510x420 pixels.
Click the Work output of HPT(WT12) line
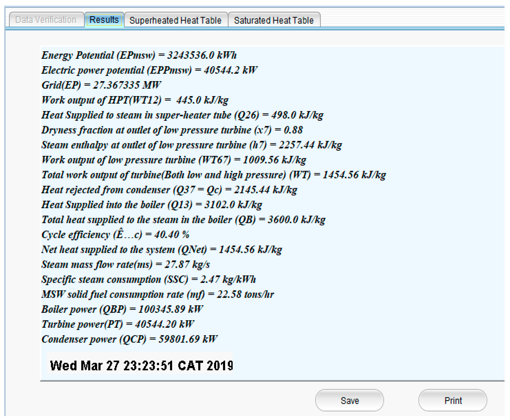click(x=135, y=100)
